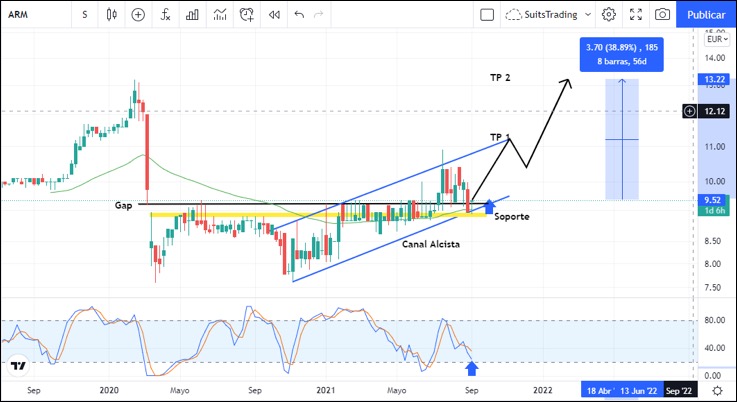Click the plus icon beside 12.12 price
The width and height of the screenshot is (737, 402).
(x=689, y=111)
